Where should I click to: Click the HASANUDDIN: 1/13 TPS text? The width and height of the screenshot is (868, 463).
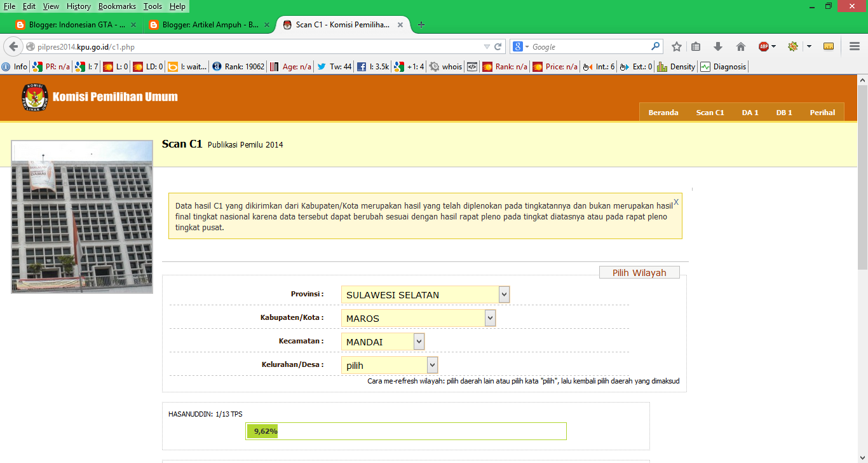(x=205, y=414)
